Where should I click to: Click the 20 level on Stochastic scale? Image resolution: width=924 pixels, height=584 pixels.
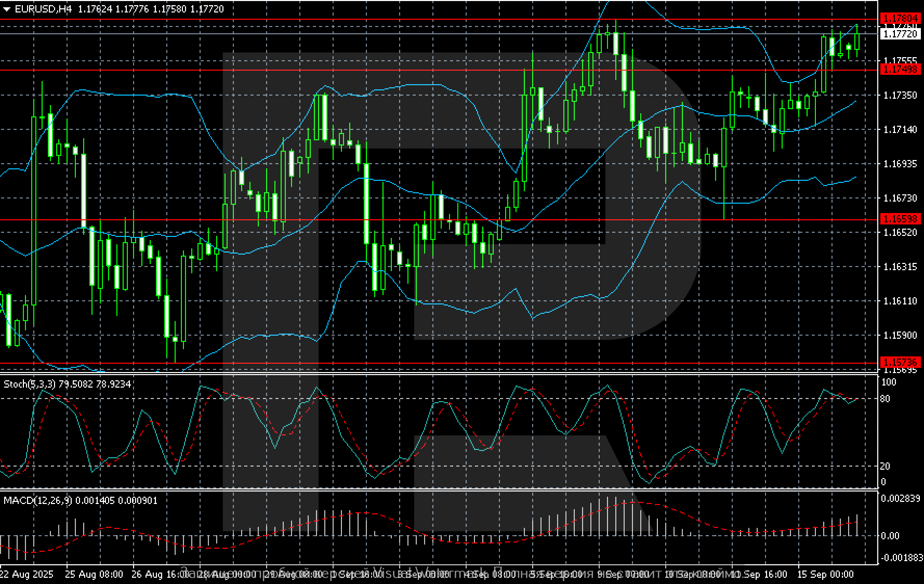tap(885, 466)
